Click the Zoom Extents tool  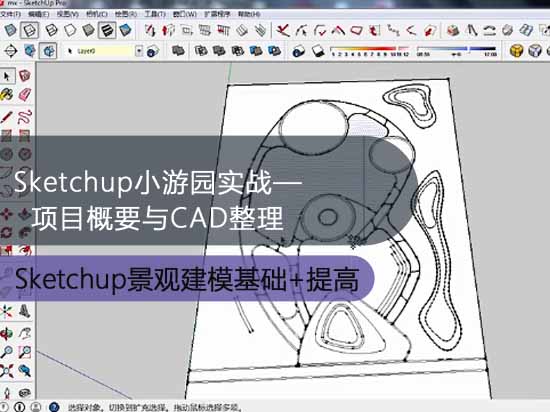7,370
